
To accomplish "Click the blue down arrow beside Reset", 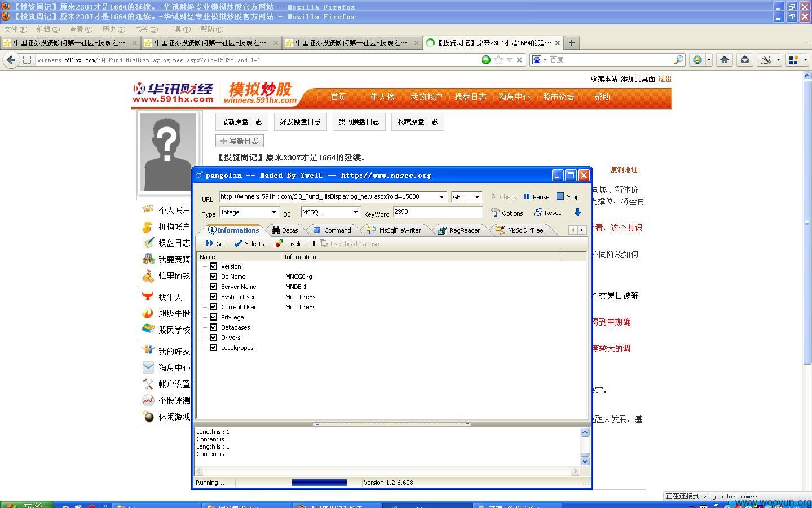I will click(x=577, y=212).
